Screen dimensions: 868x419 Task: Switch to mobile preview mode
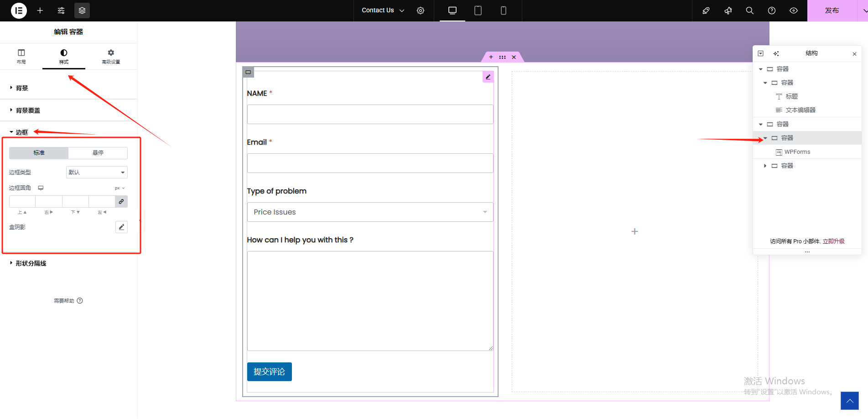tap(503, 10)
